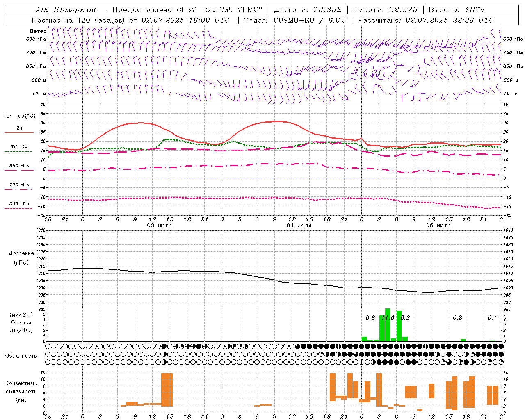Click the longitude value Долгота: 78.352
This screenshot has width=525, height=420.
pos(308,10)
